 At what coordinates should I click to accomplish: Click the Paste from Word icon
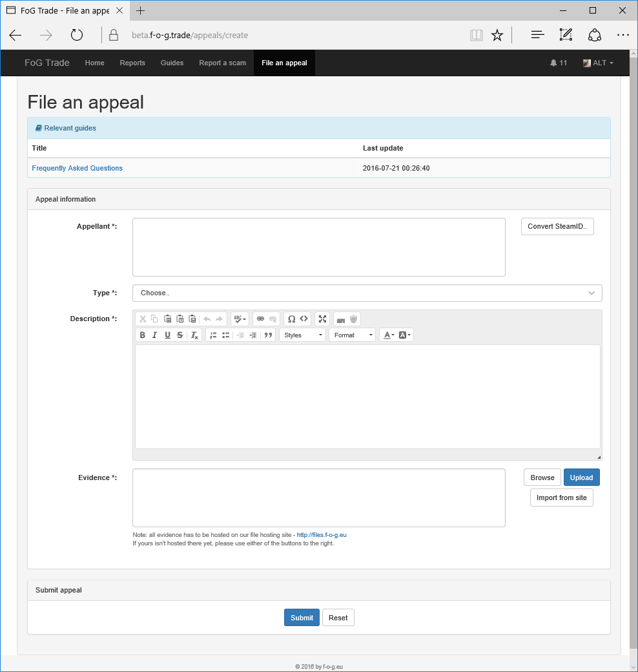pyautogui.click(x=192, y=319)
